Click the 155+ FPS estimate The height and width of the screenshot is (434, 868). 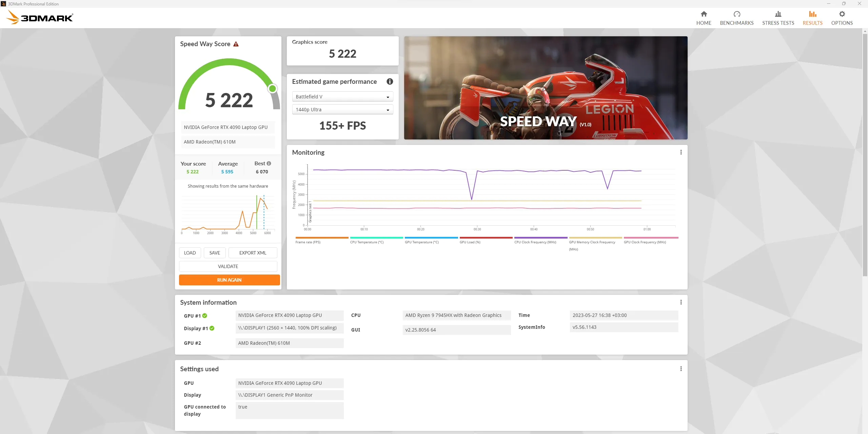(342, 126)
